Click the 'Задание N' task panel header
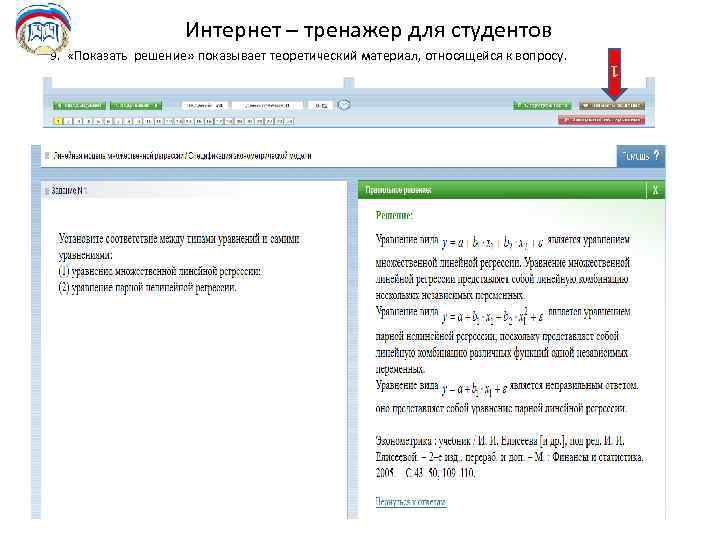Image resolution: width=720 pixels, height=540 pixels. tap(194, 190)
